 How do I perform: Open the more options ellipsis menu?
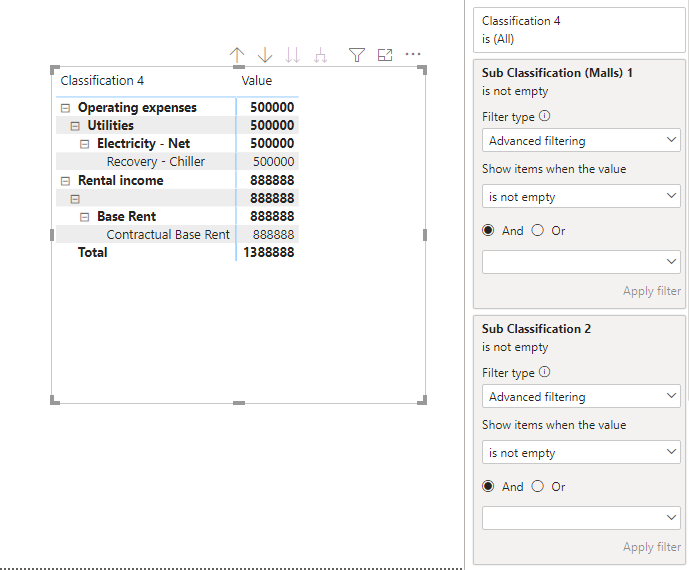[x=413, y=54]
